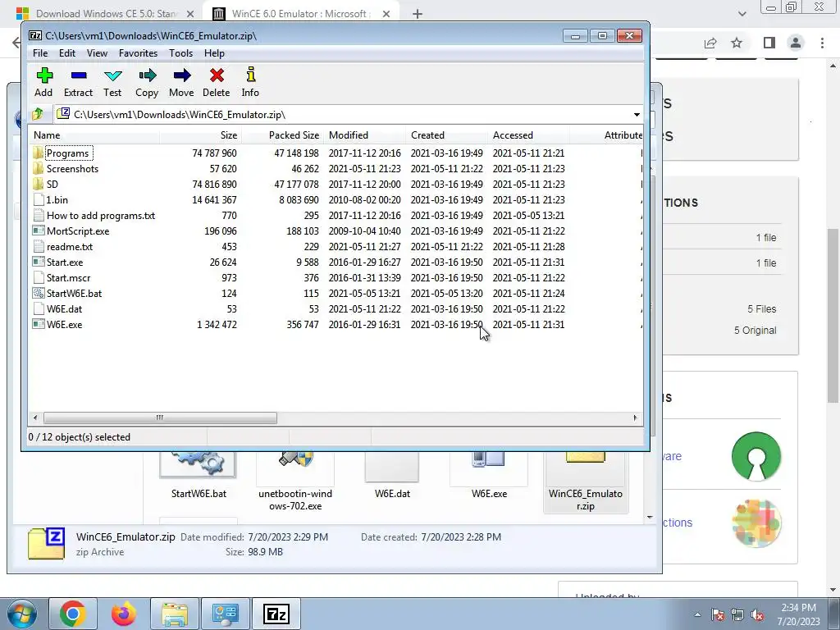The width and height of the screenshot is (840, 630).
Task: Select the Programs folder icon
Action: click(x=38, y=153)
